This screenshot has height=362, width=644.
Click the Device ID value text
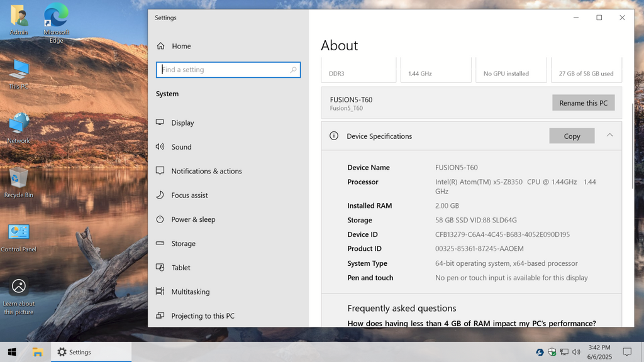click(x=502, y=234)
